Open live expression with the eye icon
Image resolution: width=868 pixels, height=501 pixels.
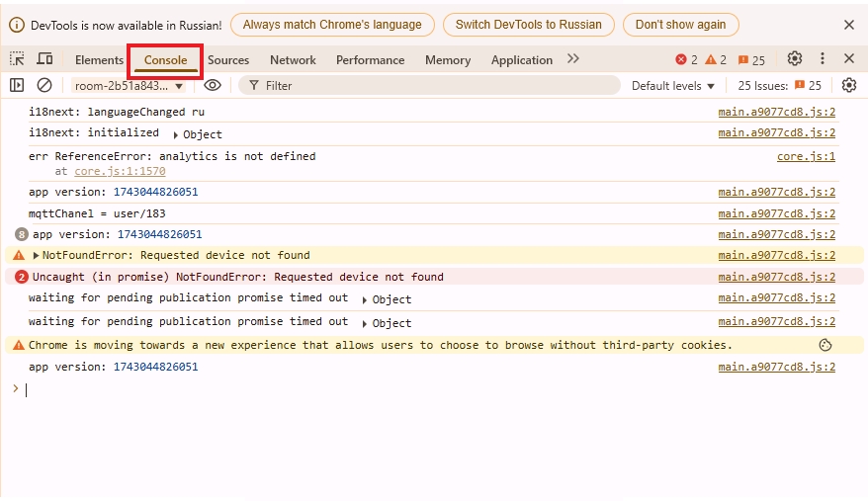click(x=212, y=86)
